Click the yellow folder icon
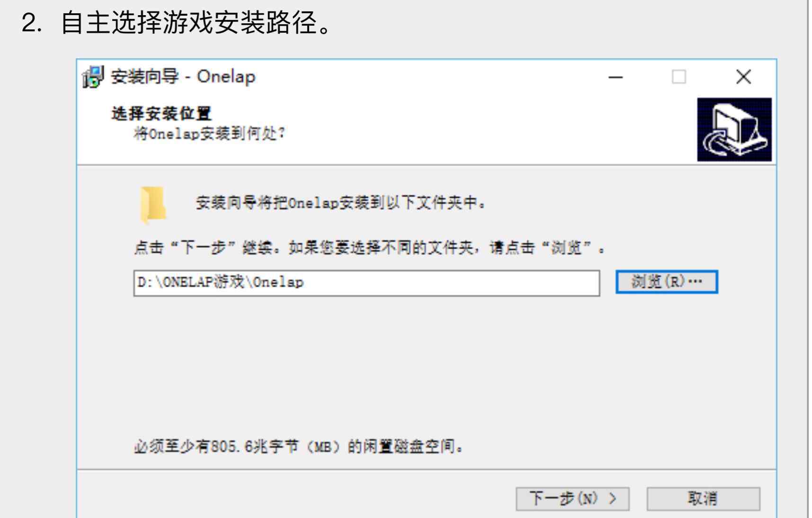The width and height of the screenshot is (812, 518). coord(153,204)
